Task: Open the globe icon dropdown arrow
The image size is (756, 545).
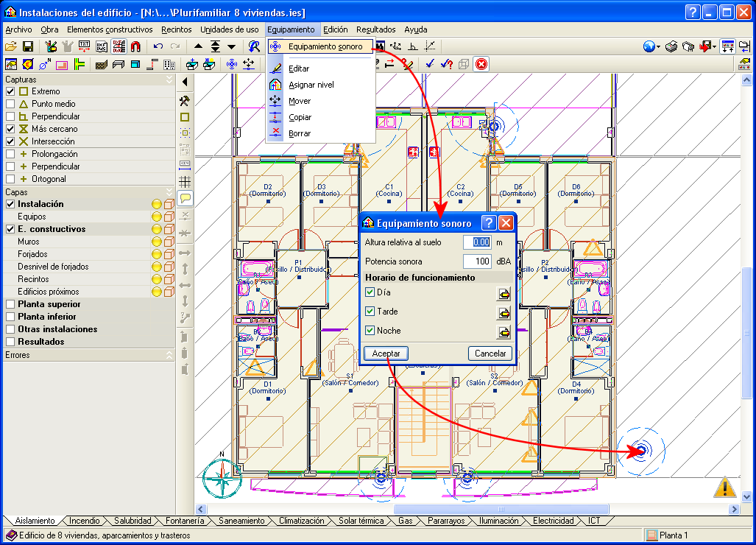Action: click(658, 46)
